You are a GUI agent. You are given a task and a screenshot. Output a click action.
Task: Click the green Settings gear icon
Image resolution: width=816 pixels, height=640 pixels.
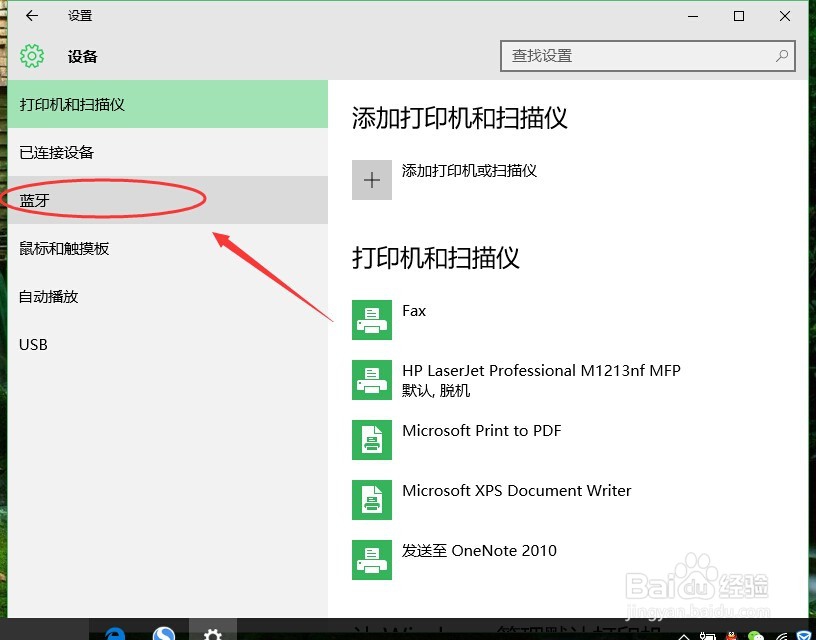tap(32, 56)
